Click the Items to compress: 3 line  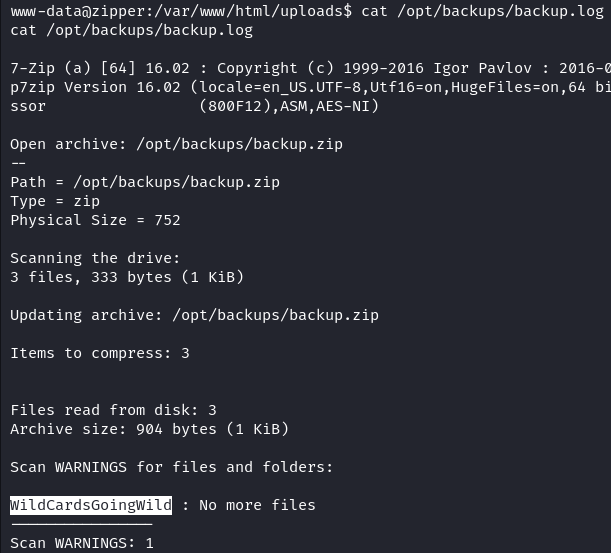click(x=100, y=353)
